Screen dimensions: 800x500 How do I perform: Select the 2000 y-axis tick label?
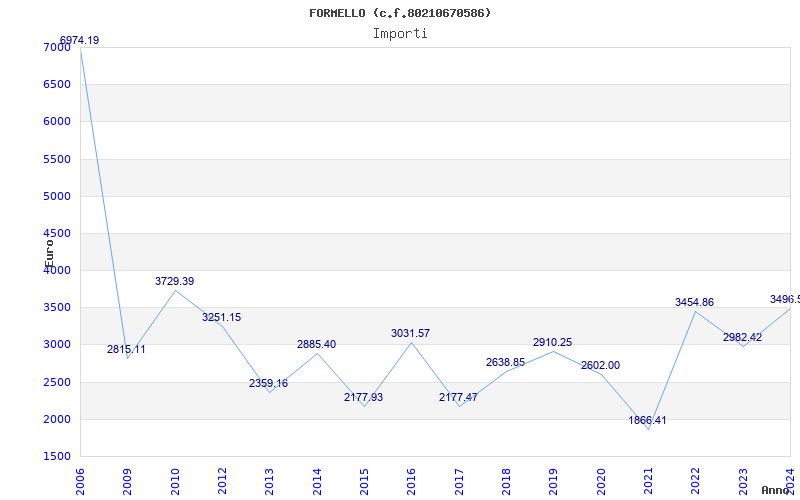tap(57, 419)
